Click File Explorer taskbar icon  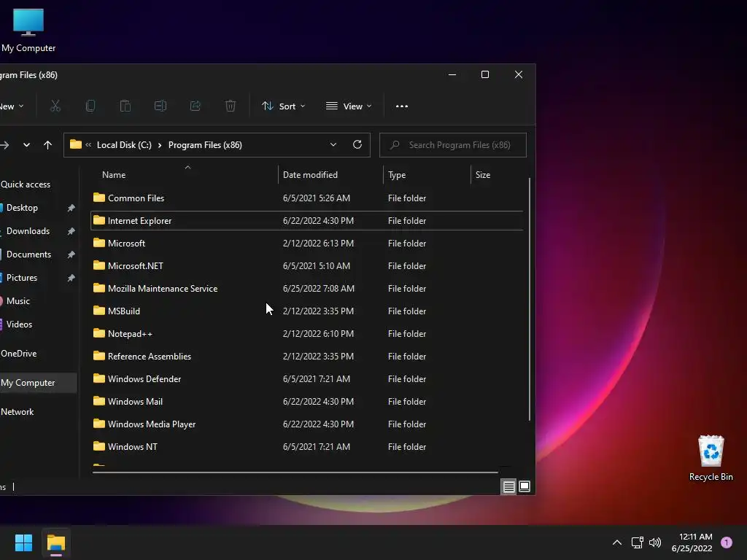(55, 542)
